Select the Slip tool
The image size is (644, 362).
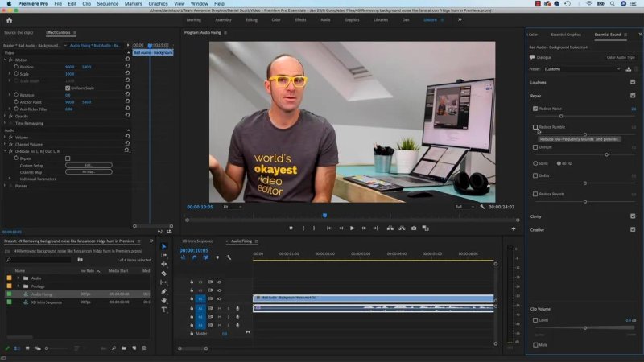164,282
